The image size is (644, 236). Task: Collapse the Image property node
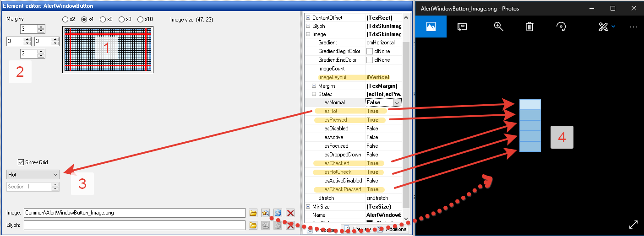[x=308, y=34]
